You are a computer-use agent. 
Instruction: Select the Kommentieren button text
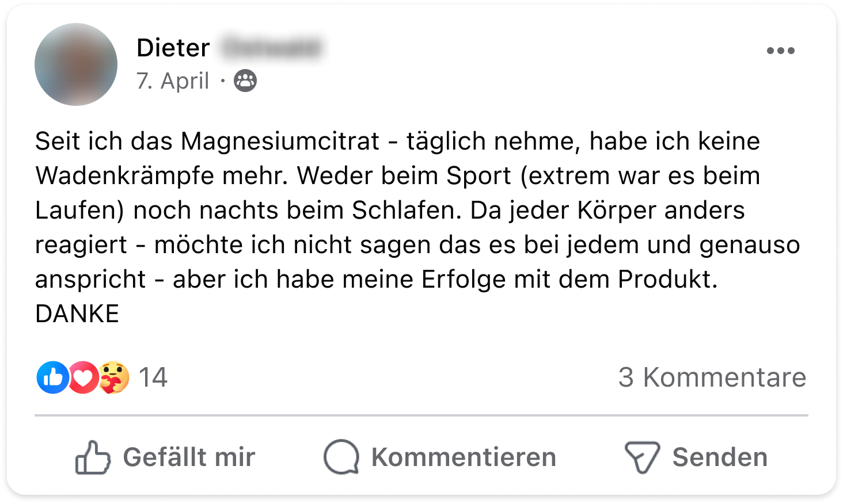(x=464, y=457)
